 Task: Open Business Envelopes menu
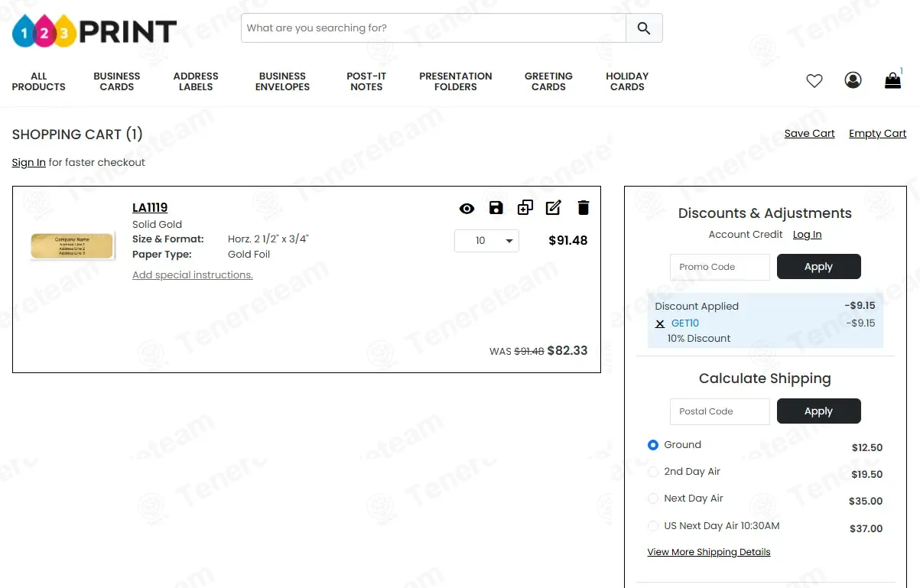pyautogui.click(x=283, y=82)
